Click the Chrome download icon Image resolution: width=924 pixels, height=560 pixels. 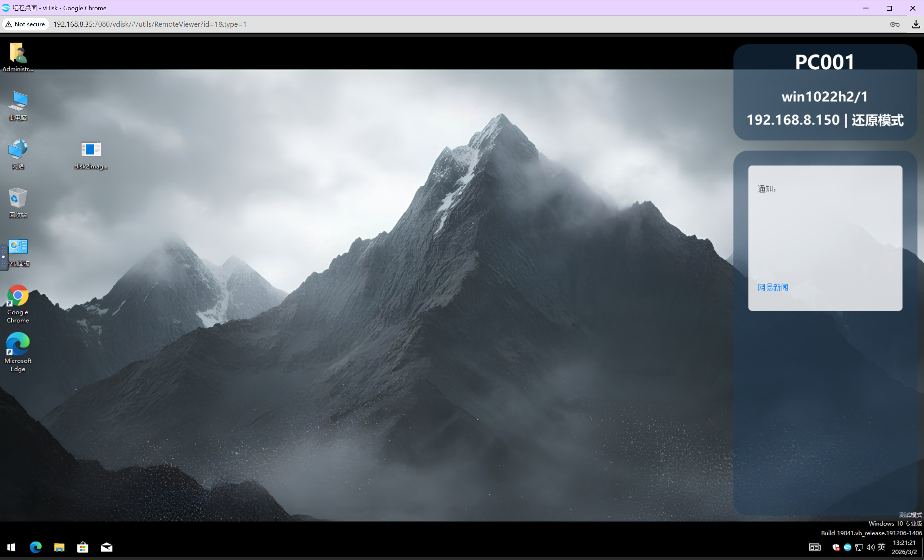(916, 24)
